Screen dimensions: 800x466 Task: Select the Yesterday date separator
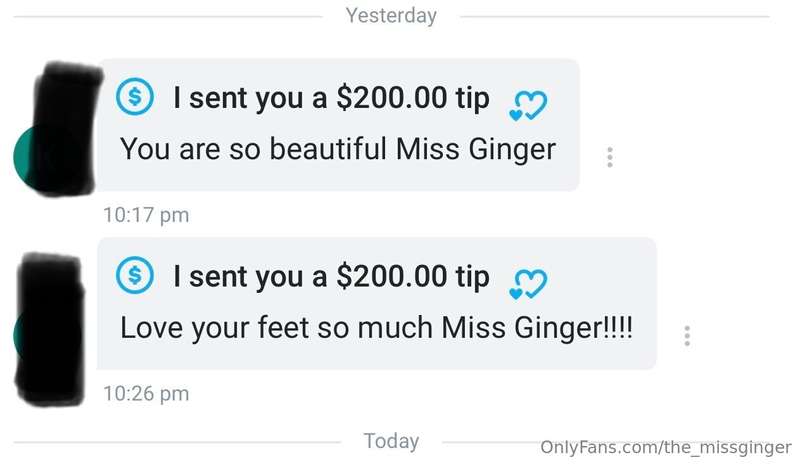(x=391, y=16)
